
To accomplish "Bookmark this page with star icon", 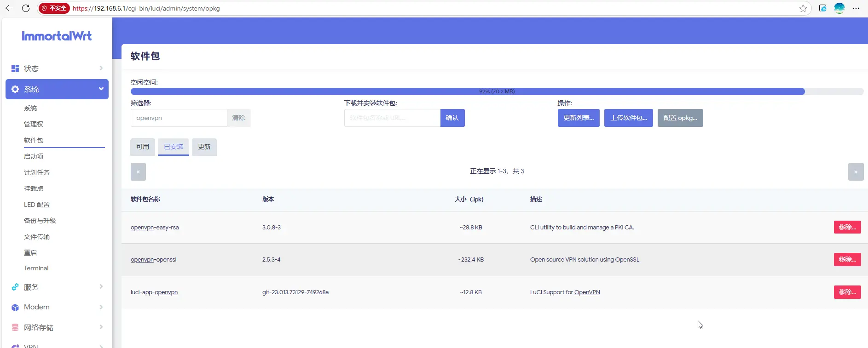I will coord(803,8).
